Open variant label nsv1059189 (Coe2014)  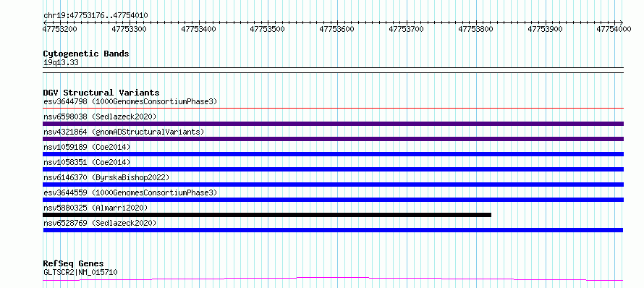87,147
